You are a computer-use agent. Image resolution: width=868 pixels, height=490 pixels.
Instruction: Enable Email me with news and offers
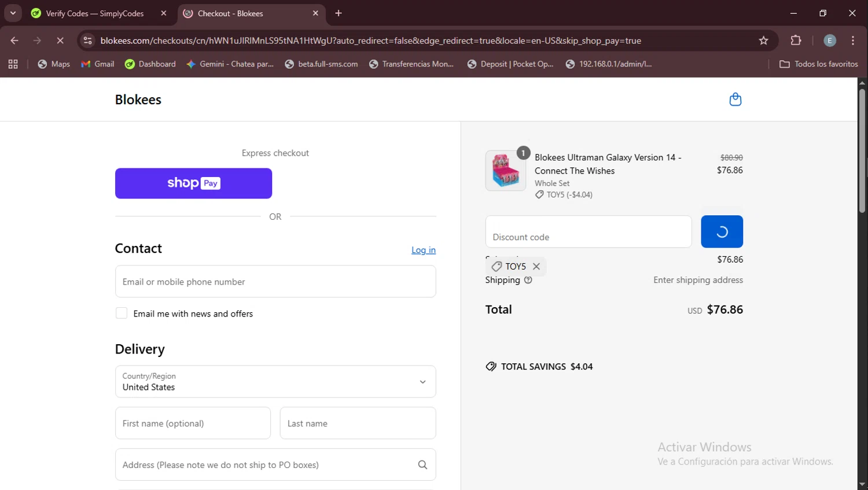click(x=122, y=313)
